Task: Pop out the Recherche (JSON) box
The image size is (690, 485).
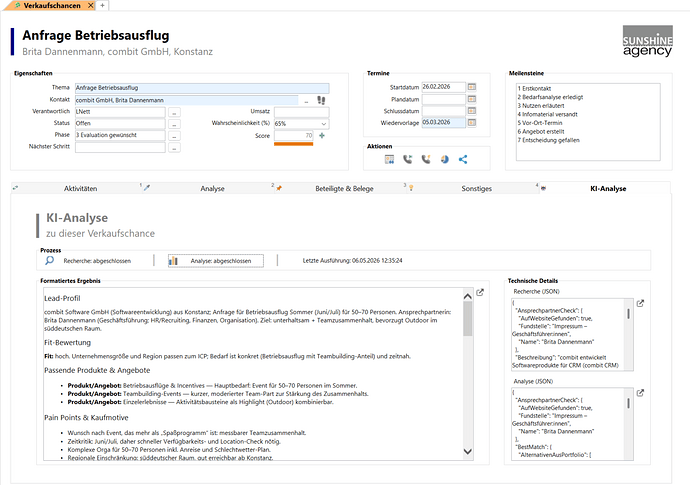Action: (x=640, y=303)
